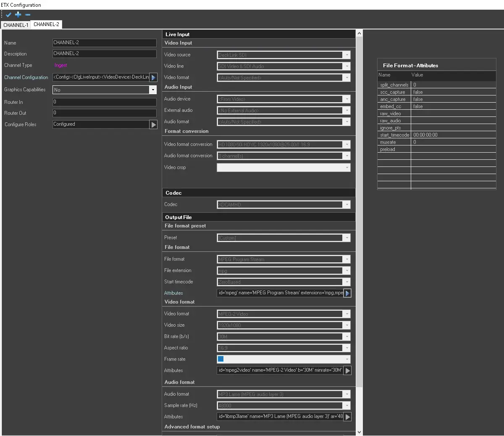Open Configure Roles with its arrow button

click(153, 124)
